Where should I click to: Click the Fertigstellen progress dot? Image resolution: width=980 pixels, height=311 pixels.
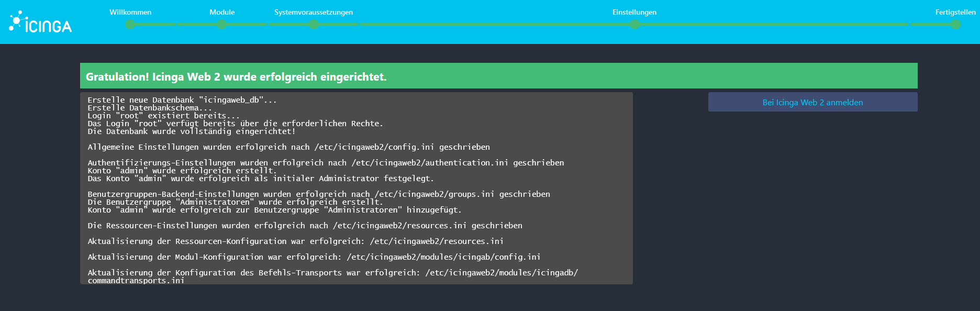point(955,24)
